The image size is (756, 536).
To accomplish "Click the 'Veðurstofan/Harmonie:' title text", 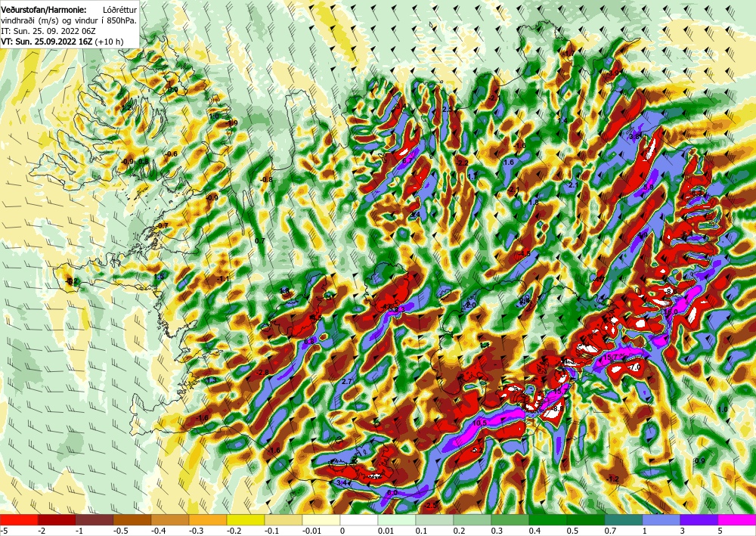I will (44, 9).
